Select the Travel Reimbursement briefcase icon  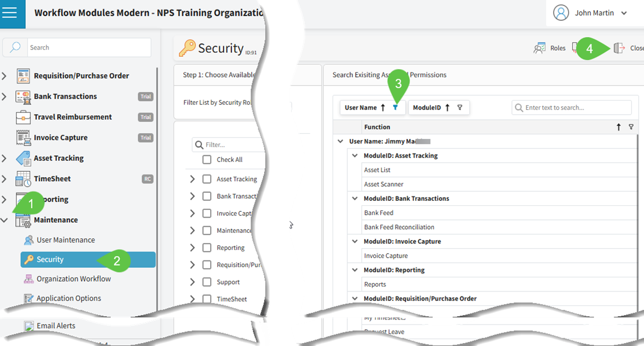(x=23, y=117)
